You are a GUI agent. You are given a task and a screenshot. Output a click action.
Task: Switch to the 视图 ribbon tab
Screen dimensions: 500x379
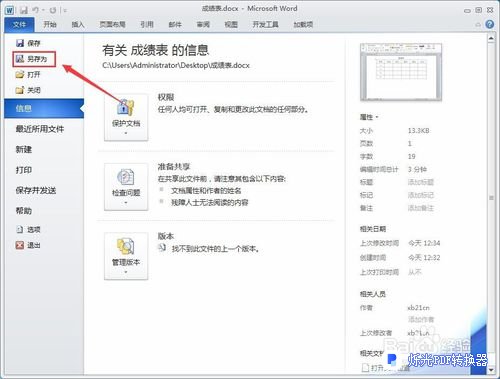pyautogui.click(x=231, y=24)
